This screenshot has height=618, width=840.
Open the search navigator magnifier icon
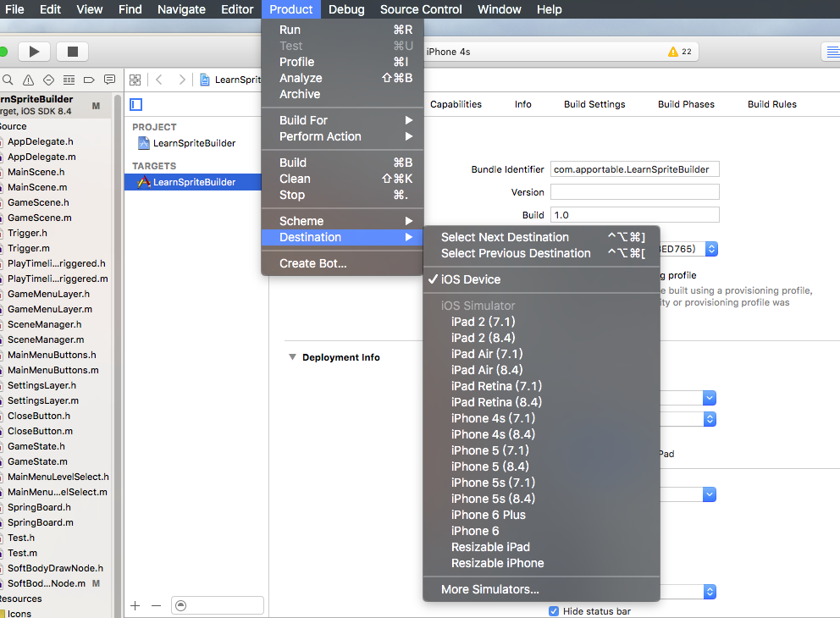(8, 80)
